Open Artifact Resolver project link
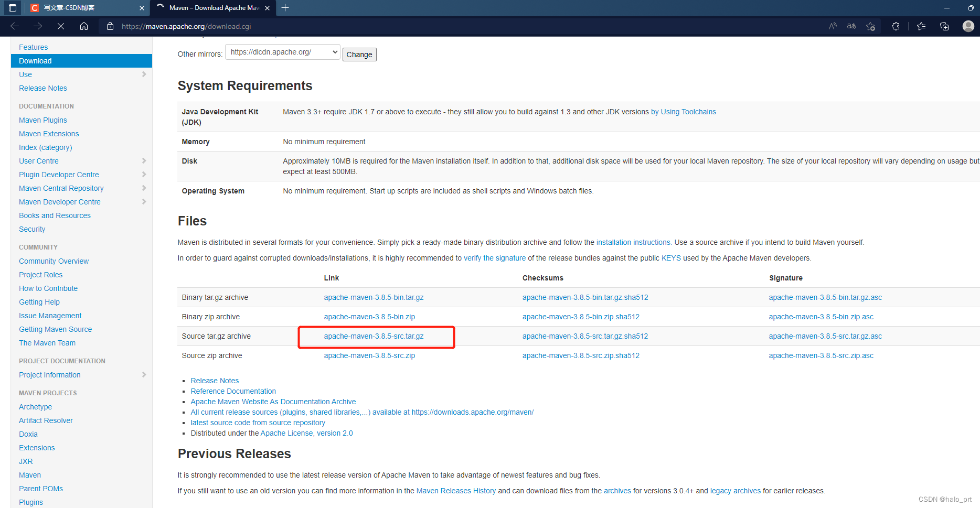This screenshot has width=980, height=508. [46, 420]
